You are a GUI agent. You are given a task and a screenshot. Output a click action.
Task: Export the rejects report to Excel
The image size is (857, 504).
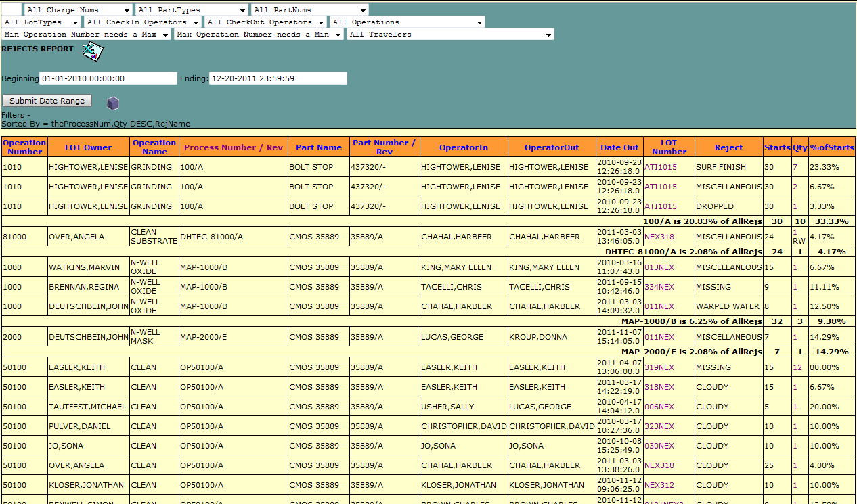click(92, 51)
